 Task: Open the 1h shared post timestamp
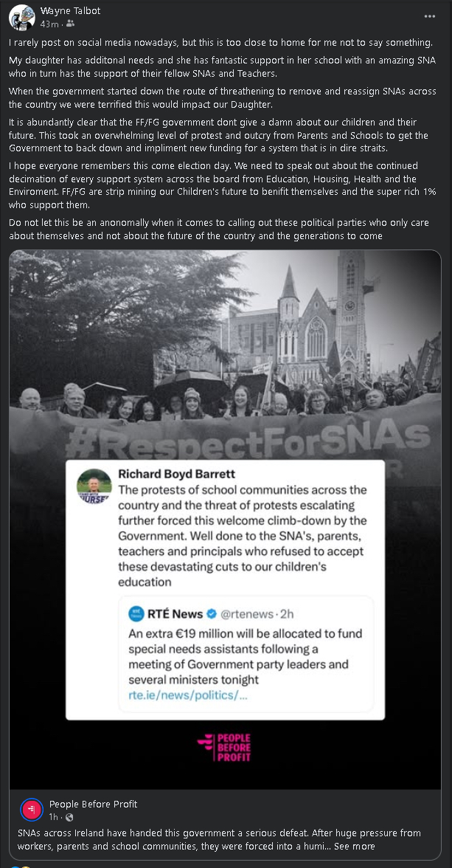[x=54, y=818]
